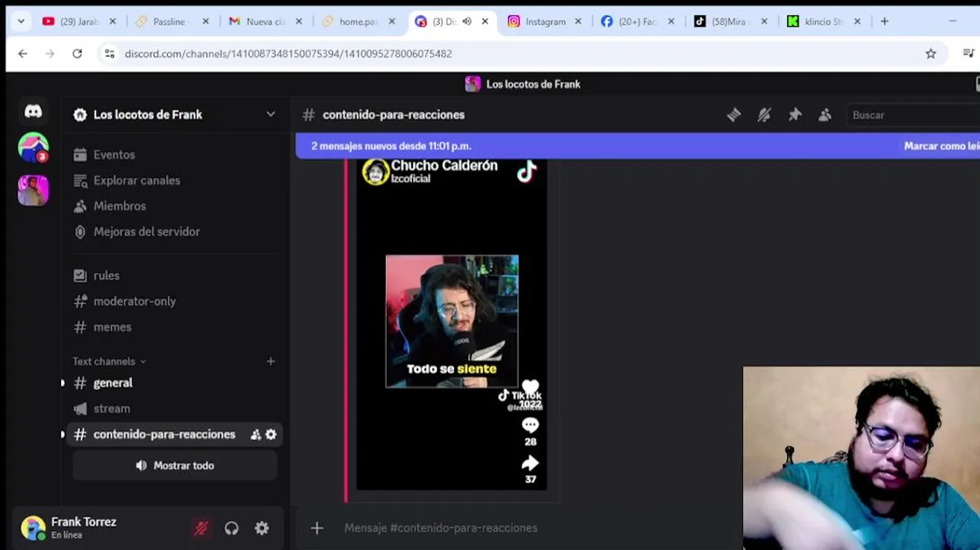The width and height of the screenshot is (980, 550).
Task: Go forward with browser forward arrow
Action: (50, 53)
